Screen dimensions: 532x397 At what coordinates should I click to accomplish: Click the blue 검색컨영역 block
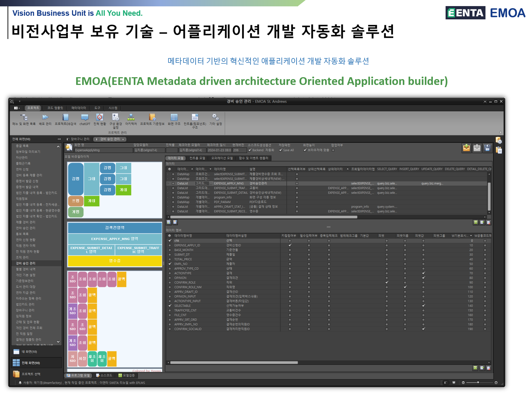point(115,228)
